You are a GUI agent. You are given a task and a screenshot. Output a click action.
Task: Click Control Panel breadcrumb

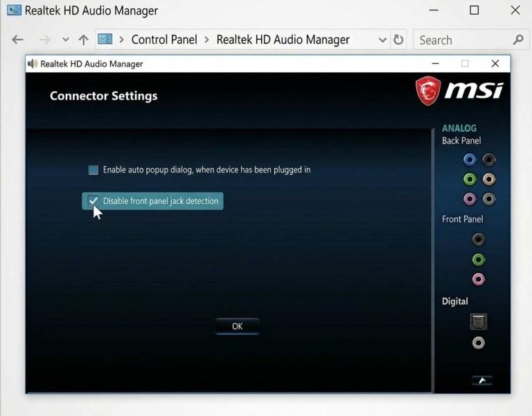[164, 40]
